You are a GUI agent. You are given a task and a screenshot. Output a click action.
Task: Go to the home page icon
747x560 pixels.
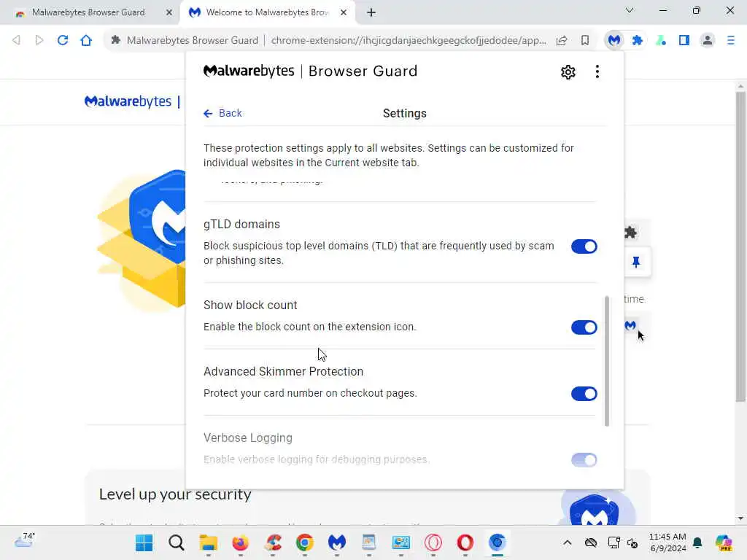click(86, 41)
